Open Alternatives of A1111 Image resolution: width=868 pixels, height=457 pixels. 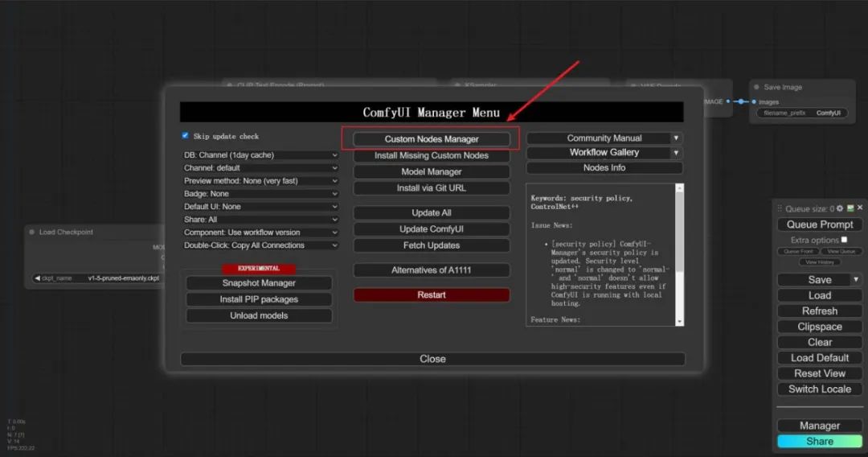(432, 270)
